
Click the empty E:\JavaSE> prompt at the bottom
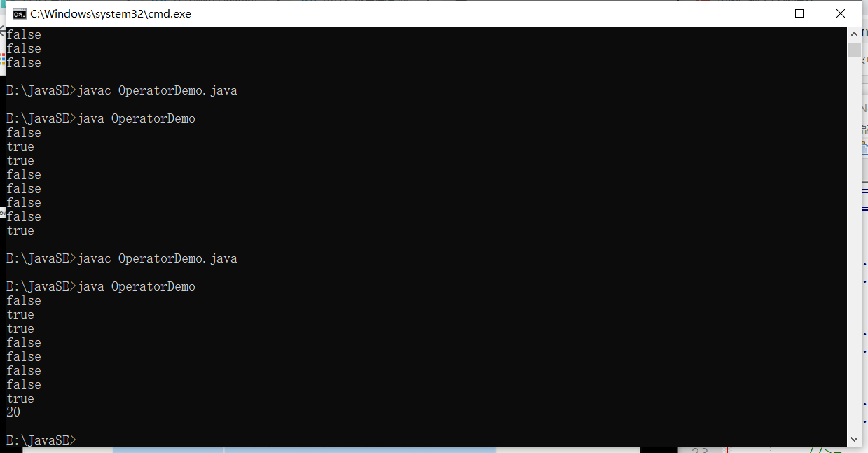click(41, 440)
